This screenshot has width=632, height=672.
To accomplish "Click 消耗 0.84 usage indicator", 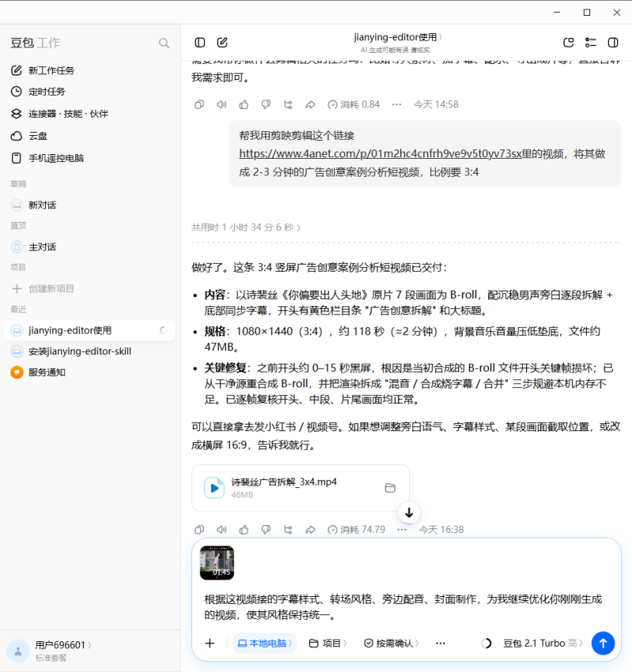I will click(x=354, y=104).
